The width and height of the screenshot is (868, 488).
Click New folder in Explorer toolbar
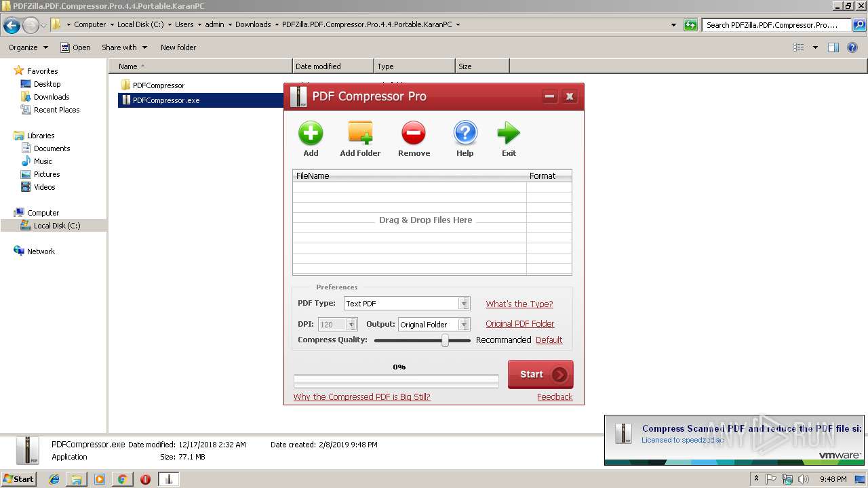pyautogui.click(x=178, y=47)
